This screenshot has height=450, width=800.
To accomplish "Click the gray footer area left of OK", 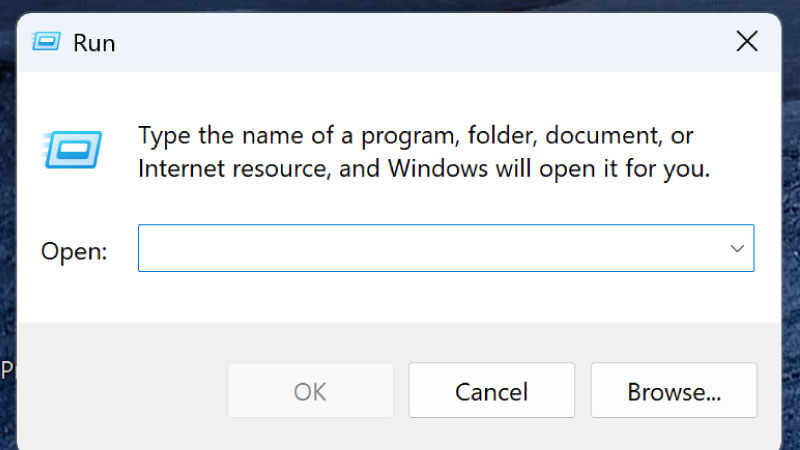I will [120, 390].
